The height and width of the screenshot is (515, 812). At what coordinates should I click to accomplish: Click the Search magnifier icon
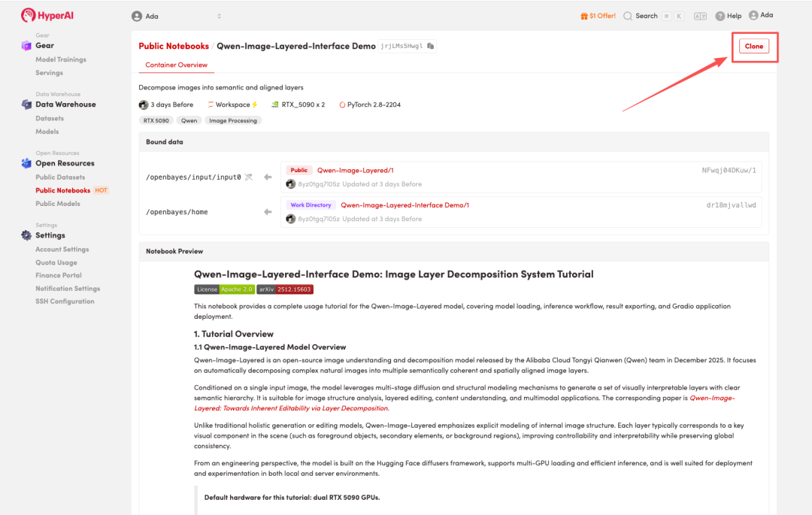[627, 16]
